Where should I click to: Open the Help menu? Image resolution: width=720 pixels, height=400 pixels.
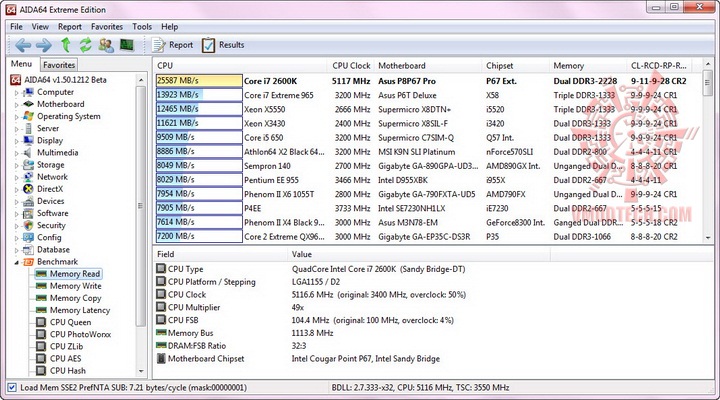click(x=169, y=27)
